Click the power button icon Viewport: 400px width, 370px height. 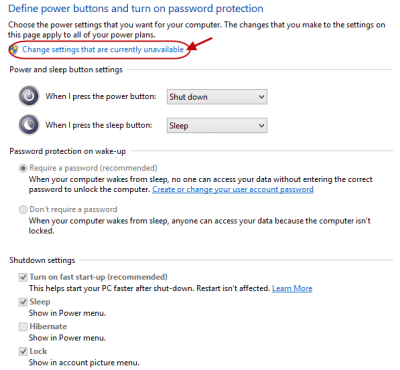tap(29, 96)
